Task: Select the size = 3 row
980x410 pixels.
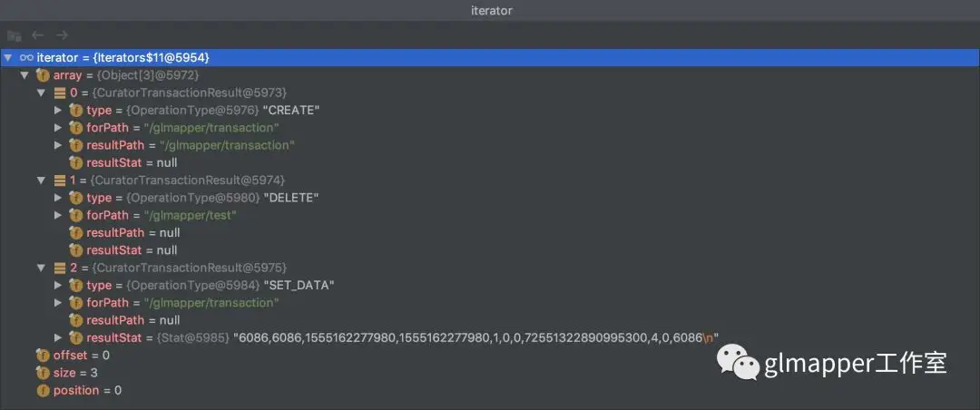Action: coord(75,373)
